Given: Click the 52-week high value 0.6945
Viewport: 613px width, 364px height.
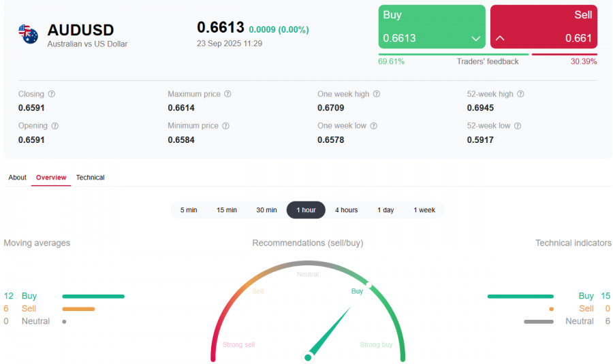Looking at the screenshot, I should point(480,107).
